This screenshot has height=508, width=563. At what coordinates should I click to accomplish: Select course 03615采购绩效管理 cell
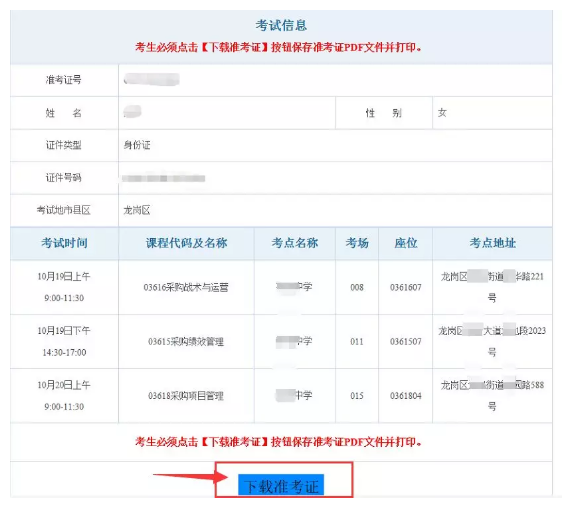tap(186, 341)
